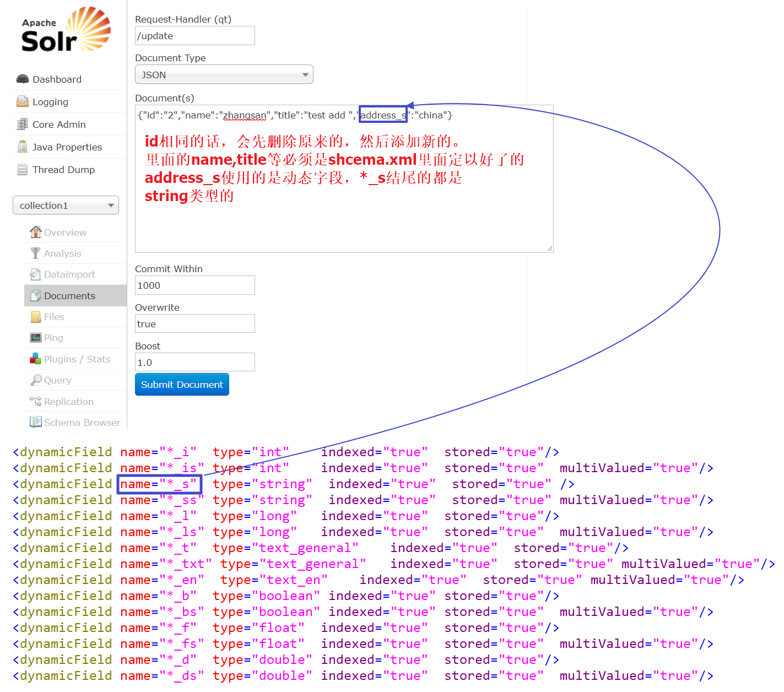Click the Dataimport document icon
Screen dimensions: 784x692
click(35, 274)
